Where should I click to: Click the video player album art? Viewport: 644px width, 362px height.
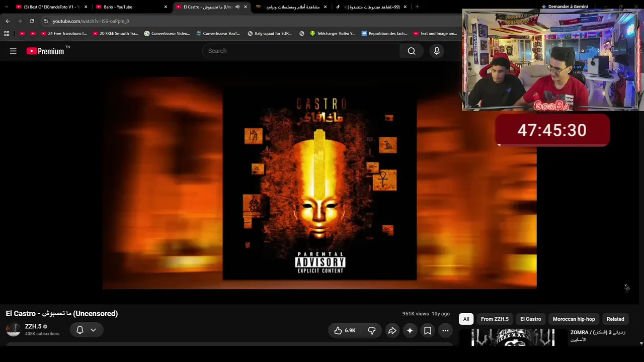coord(319,183)
